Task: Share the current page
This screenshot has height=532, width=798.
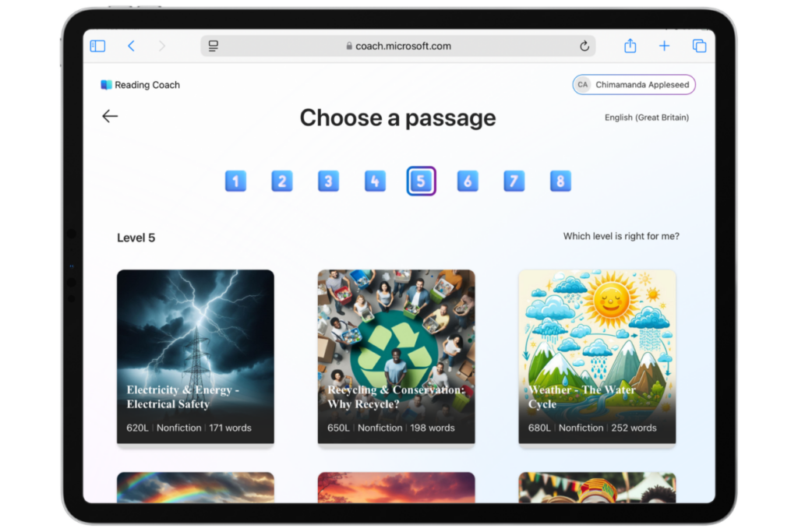Action: point(630,45)
